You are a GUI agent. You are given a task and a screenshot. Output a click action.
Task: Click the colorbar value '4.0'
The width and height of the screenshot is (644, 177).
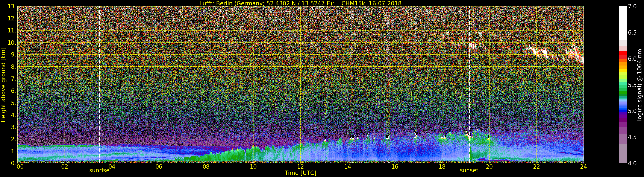pos(632,163)
